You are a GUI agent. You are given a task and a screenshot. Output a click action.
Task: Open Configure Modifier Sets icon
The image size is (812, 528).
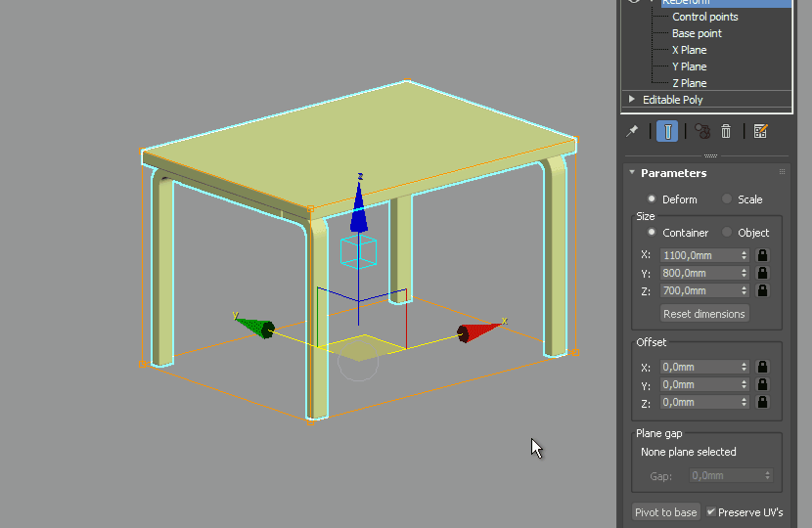pos(760,131)
